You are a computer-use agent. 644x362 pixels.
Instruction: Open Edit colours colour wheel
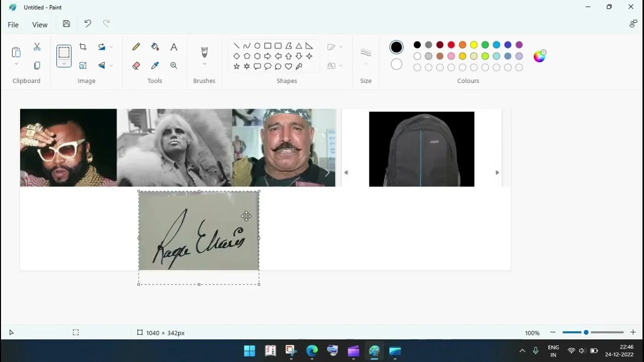pyautogui.click(x=540, y=56)
